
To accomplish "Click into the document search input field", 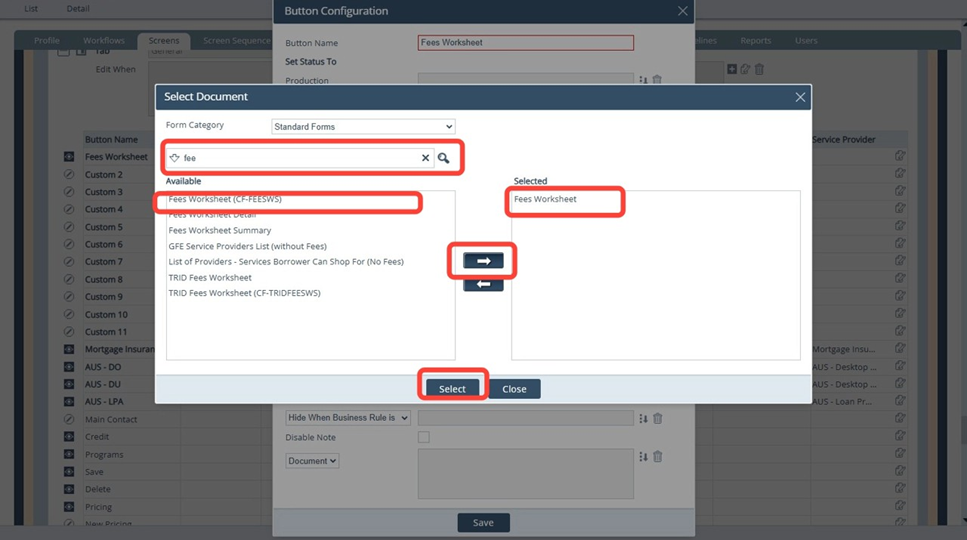I will coord(300,158).
